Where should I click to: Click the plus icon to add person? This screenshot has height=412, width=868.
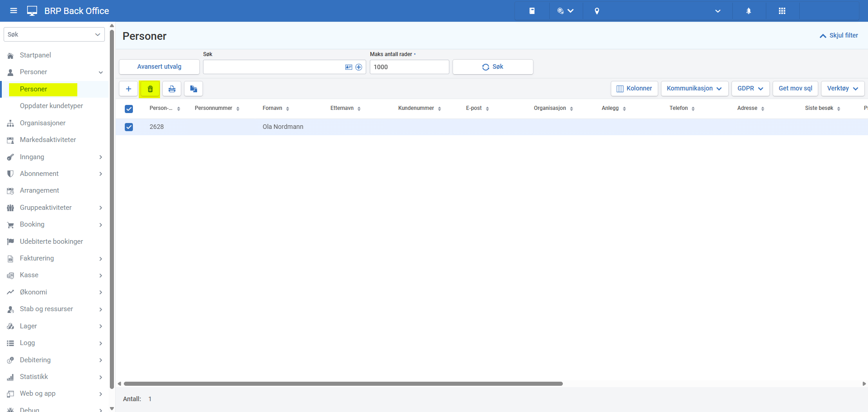point(128,89)
